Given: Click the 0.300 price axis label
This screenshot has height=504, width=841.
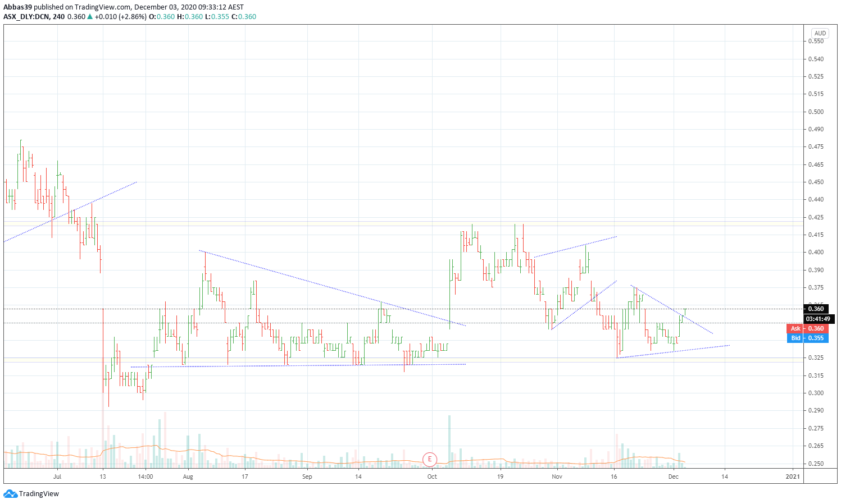Looking at the screenshot, I should click(816, 393).
